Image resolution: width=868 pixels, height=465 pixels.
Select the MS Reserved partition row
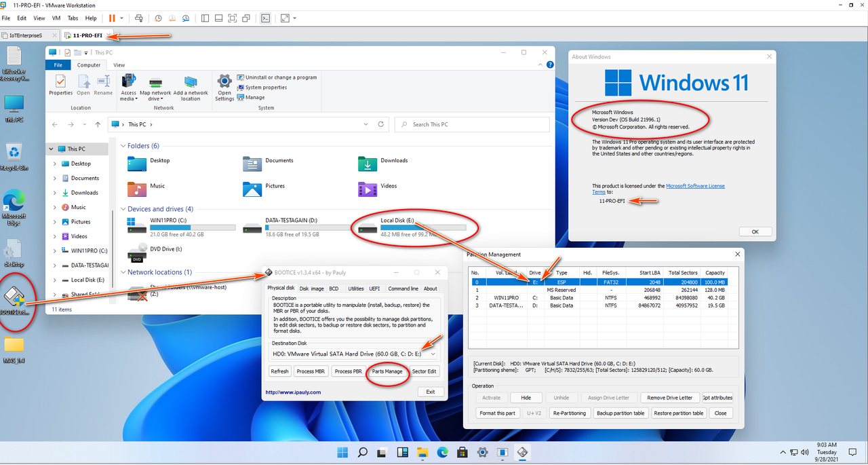point(599,290)
